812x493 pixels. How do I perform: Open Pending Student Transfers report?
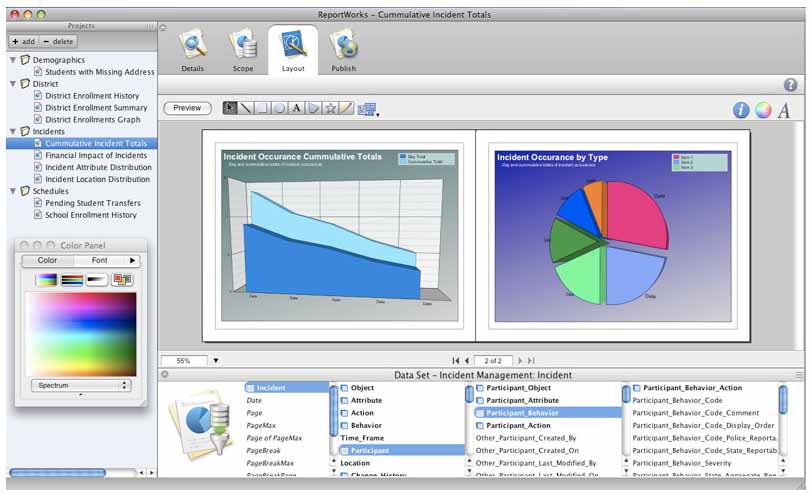click(87, 203)
